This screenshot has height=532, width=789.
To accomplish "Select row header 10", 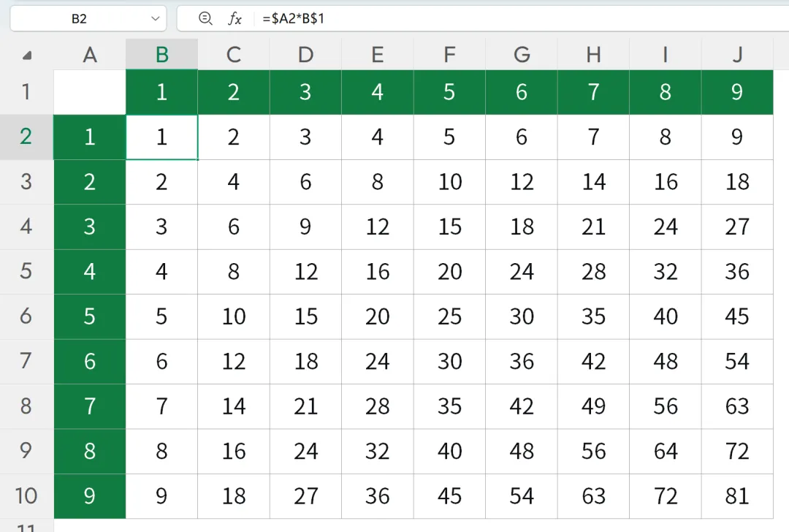I will [x=26, y=495].
